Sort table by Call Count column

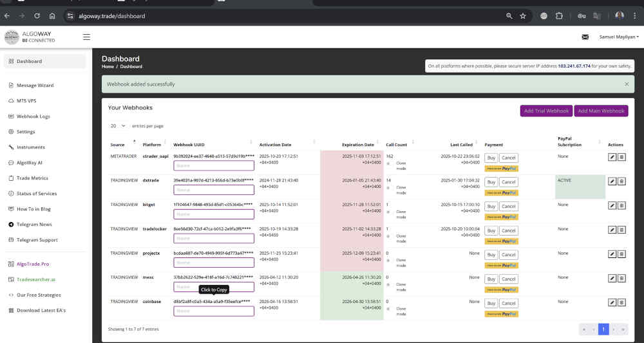[396, 145]
